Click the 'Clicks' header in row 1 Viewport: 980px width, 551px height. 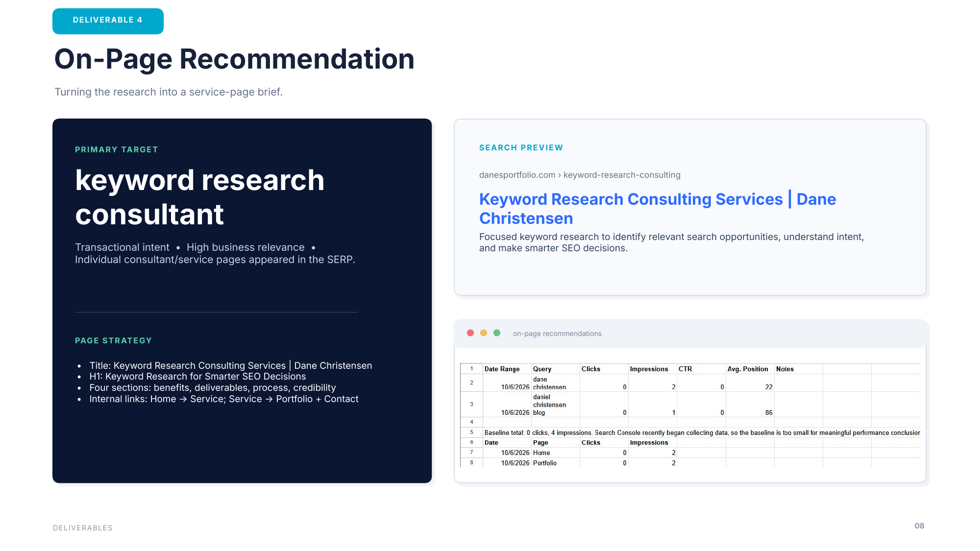click(x=604, y=369)
